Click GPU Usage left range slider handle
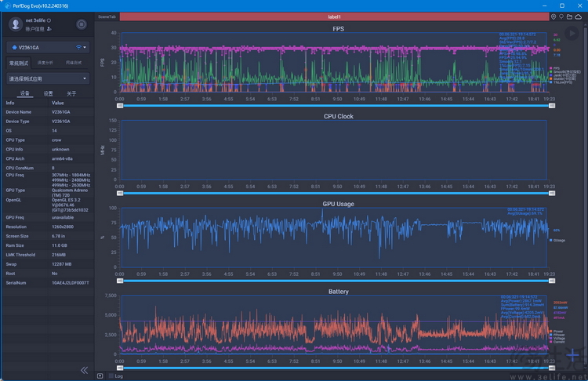The width and height of the screenshot is (588, 381). click(x=120, y=281)
